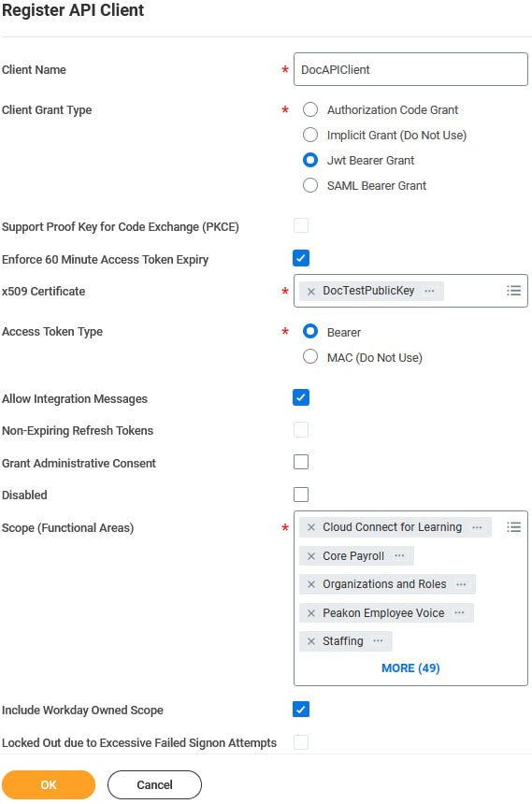Image resolution: width=532 pixels, height=804 pixels.
Task: Check the Disabled checkbox
Action: tap(301, 495)
